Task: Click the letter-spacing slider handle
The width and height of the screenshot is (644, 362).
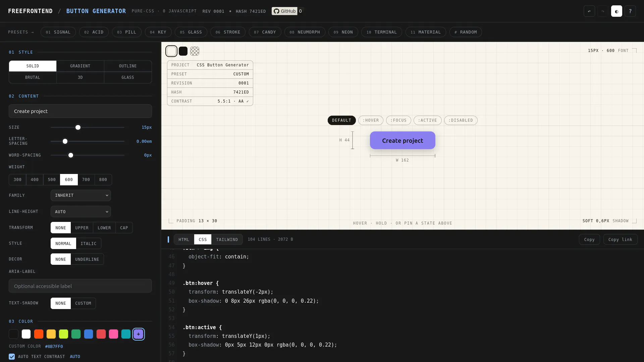Action: (65, 141)
